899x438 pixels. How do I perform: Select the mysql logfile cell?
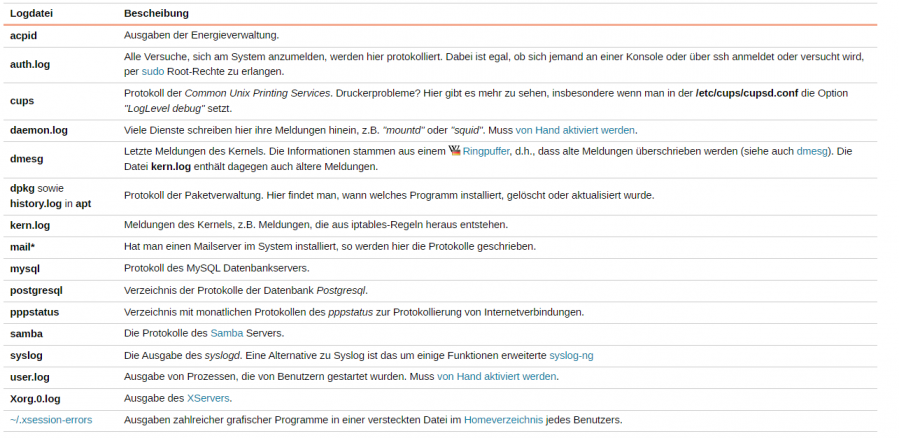click(26, 268)
